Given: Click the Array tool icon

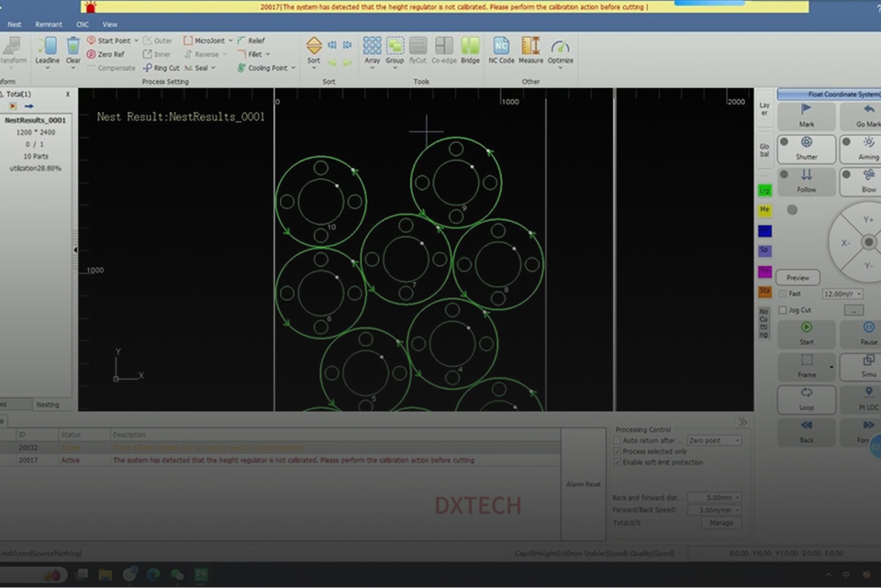Looking at the screenshot, I should point(372,46).
